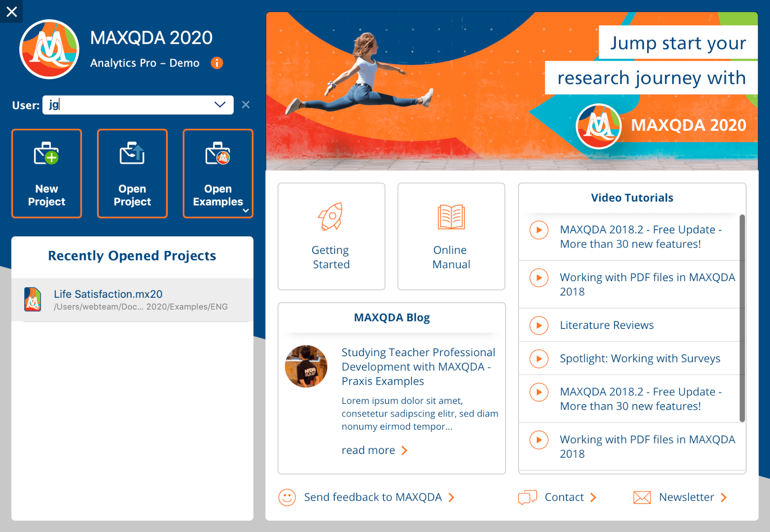Click the MAXQDA Blog heading

coord(392,317)
